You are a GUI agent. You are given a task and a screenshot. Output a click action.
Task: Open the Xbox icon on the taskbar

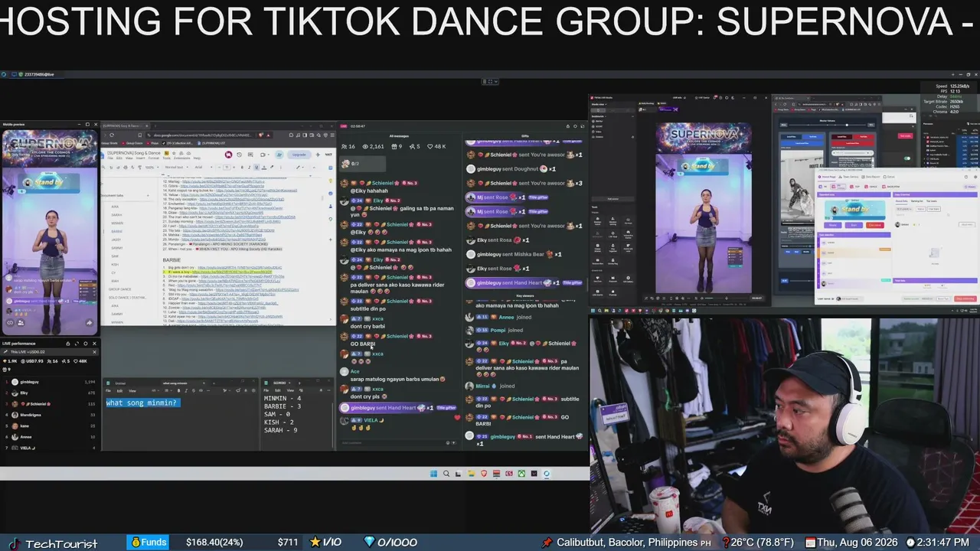tap(521, 474)
